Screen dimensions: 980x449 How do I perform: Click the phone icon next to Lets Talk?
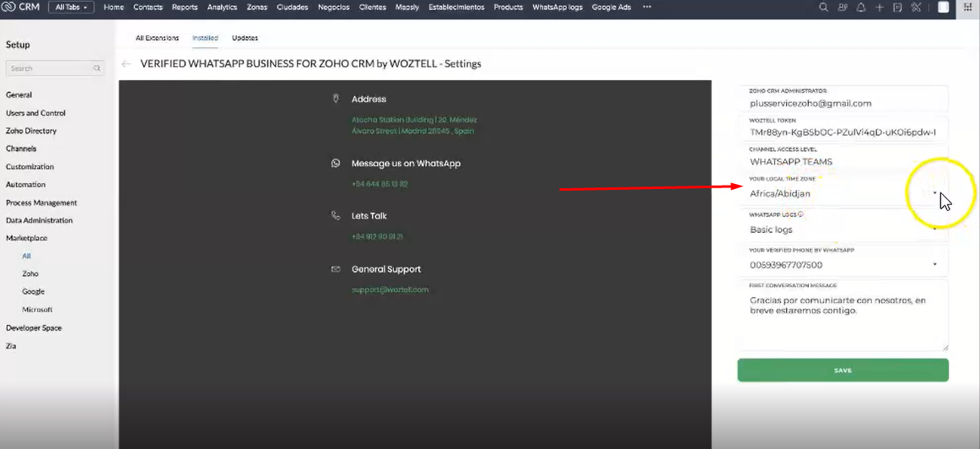336,216
